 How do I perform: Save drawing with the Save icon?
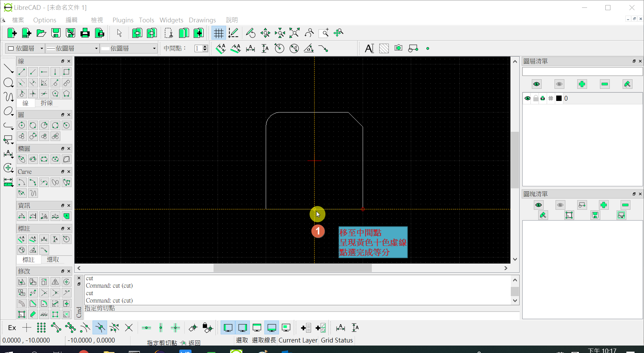(x=56, y=33)
